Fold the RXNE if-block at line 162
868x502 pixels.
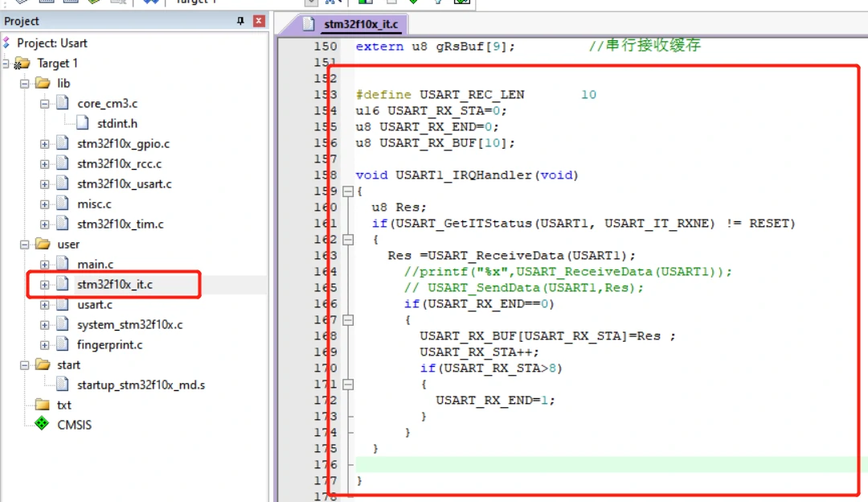[348, 240]
